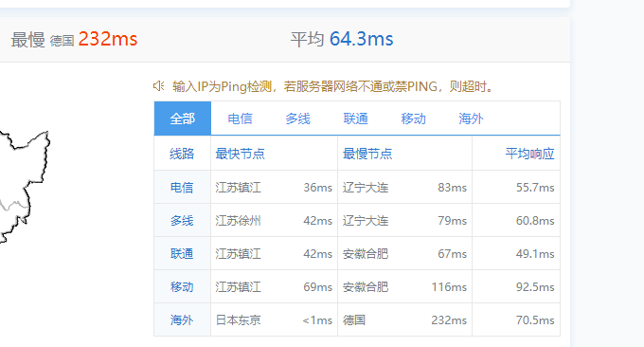
Task: Click the blue 64.3ms average summary
Action: pos(362,39)
